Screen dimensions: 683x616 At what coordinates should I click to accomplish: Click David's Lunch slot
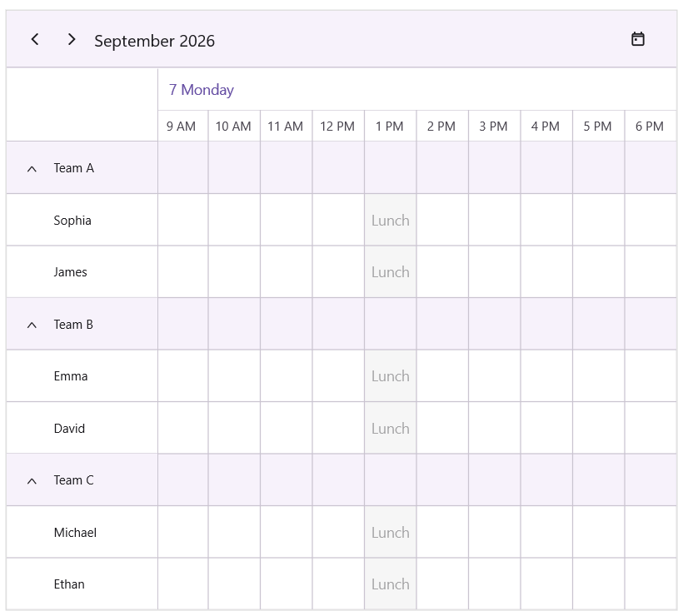click(x=391, y=428)
